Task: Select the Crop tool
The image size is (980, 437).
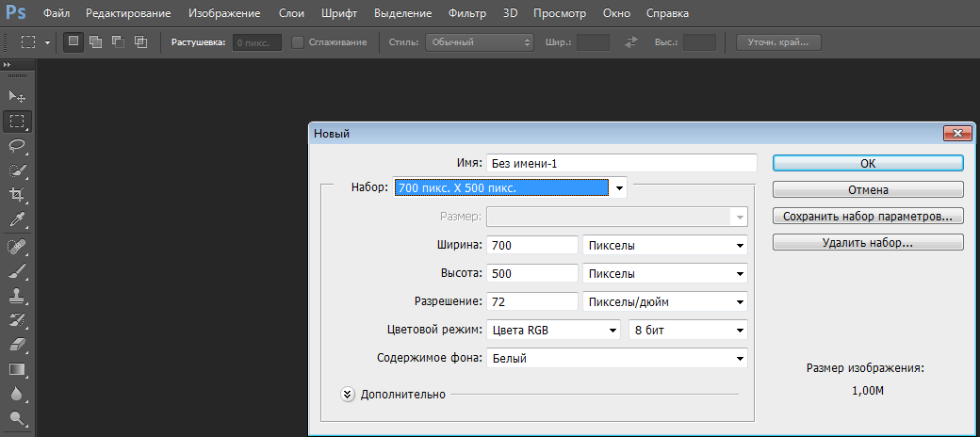Action: pos(17,194)
